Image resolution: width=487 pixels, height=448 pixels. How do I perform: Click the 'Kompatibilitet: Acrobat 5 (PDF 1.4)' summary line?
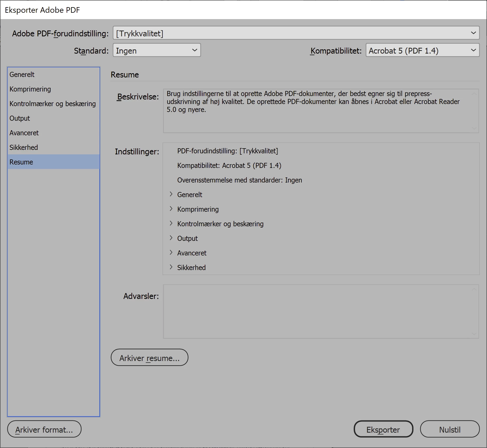coord(229,166)
